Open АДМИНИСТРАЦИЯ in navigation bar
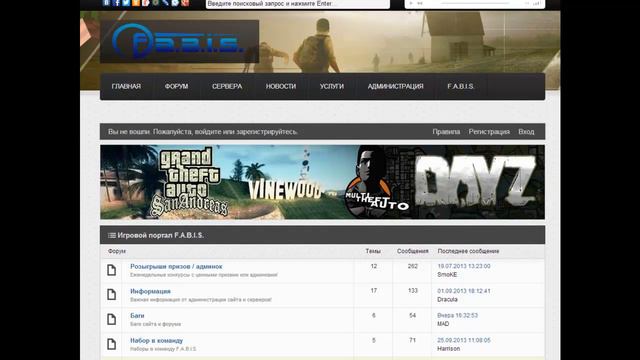Image resolution: width=640 pixels, height=360 pixels. (396, 87)
